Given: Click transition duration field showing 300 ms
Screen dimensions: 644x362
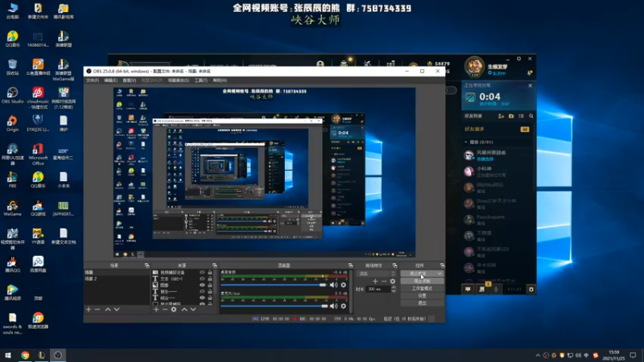Looking at the screenshot, I should [x=378, y=289].
